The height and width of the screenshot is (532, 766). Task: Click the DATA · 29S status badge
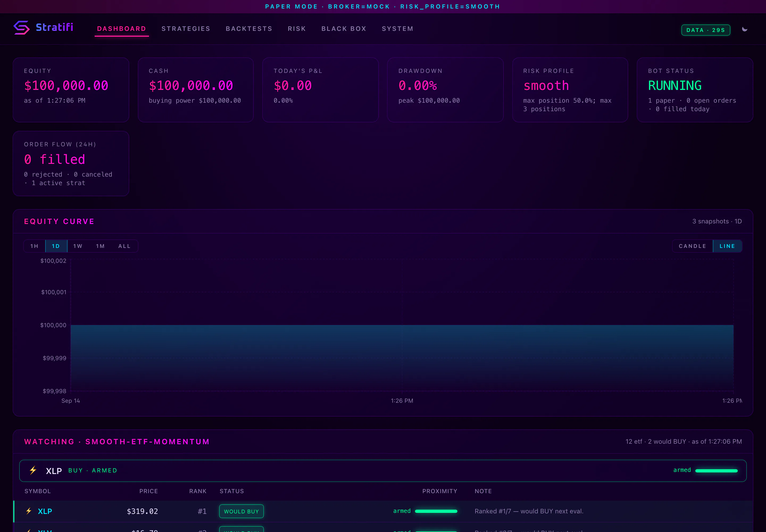pyautogui.click(x=706, y=30)
